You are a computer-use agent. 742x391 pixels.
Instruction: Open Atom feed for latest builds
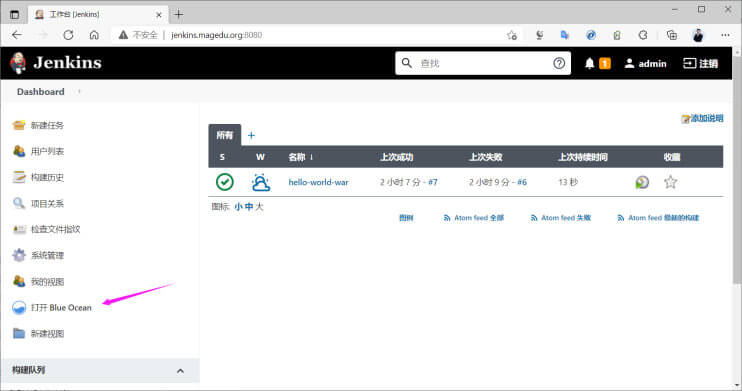(x=658, y=218)
